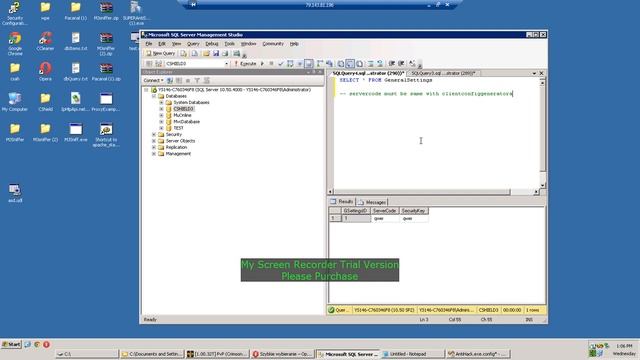The height and width of the screenshot is (360, 640).
Task: Open the File menu
Action: point(149,44)
